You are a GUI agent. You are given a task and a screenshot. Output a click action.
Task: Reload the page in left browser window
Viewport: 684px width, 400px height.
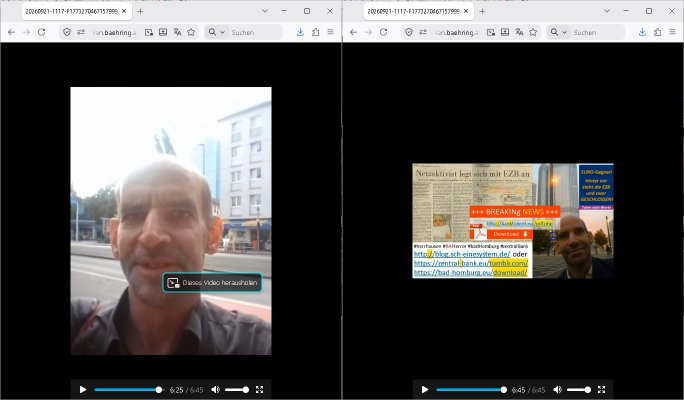tap(41, 32)
